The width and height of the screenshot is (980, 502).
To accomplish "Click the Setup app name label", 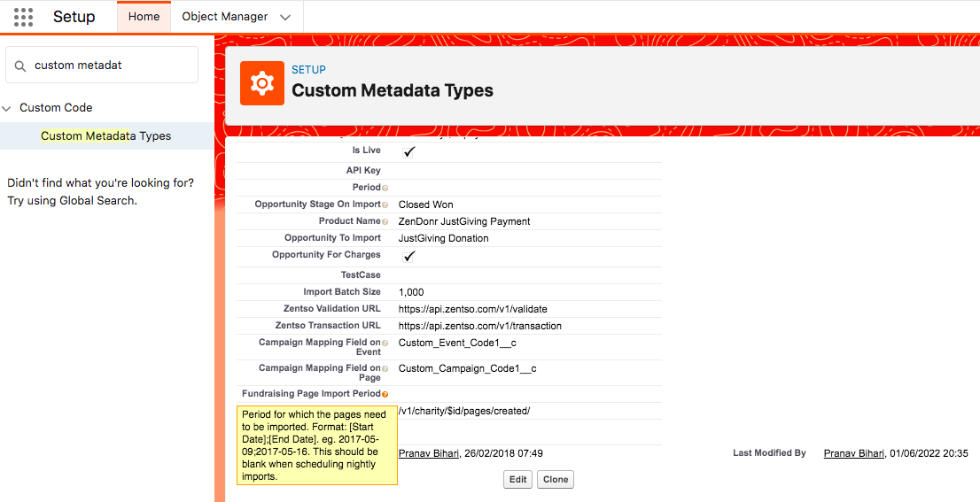I will pyautogui.click(x=74, y=17).
